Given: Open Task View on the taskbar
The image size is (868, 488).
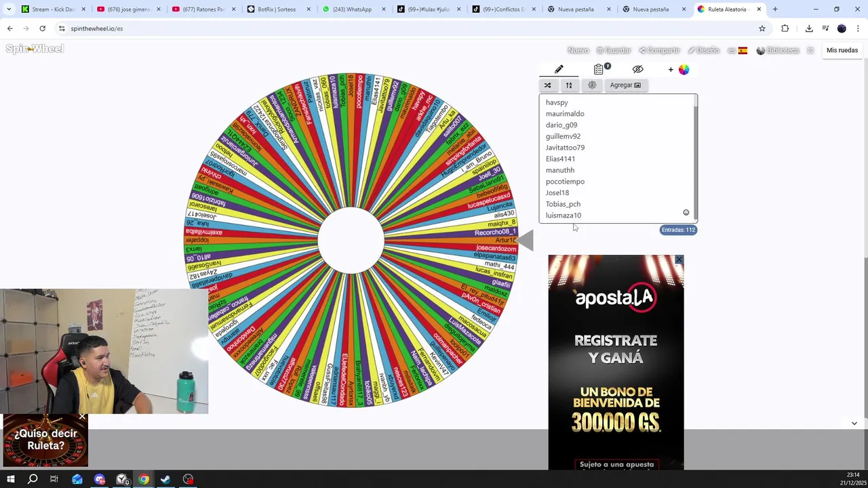Looking at the screenshot, I should [x=54, y=479].
